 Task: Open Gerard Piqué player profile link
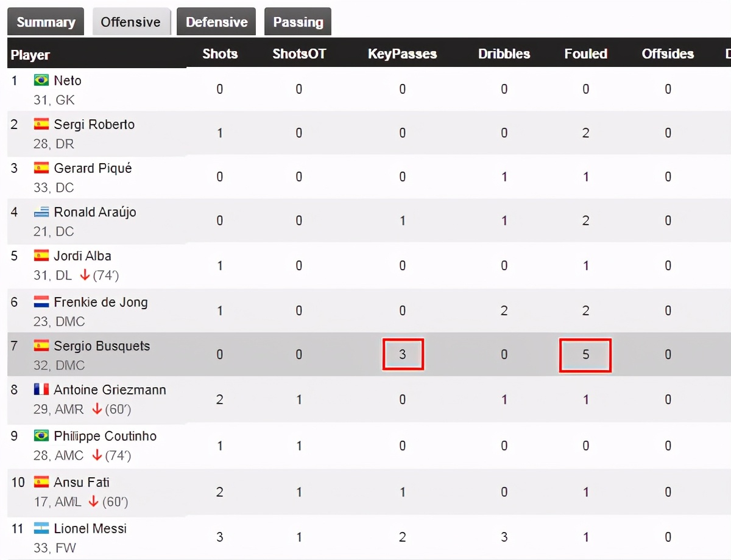point(93,168)
